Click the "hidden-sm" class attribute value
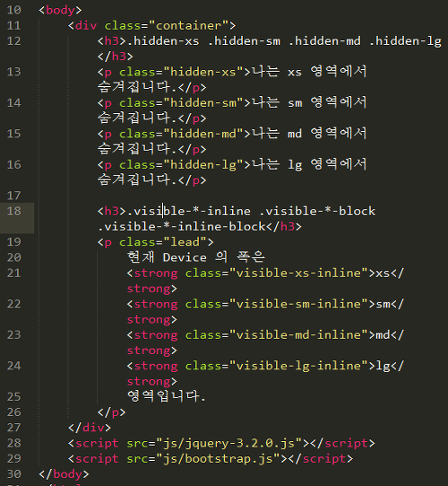Screen dimensions: 448x486 coord(203,103)
